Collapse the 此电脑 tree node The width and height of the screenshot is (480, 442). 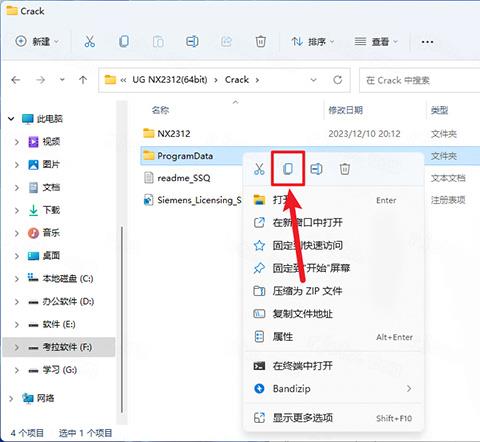click(11, 119)
